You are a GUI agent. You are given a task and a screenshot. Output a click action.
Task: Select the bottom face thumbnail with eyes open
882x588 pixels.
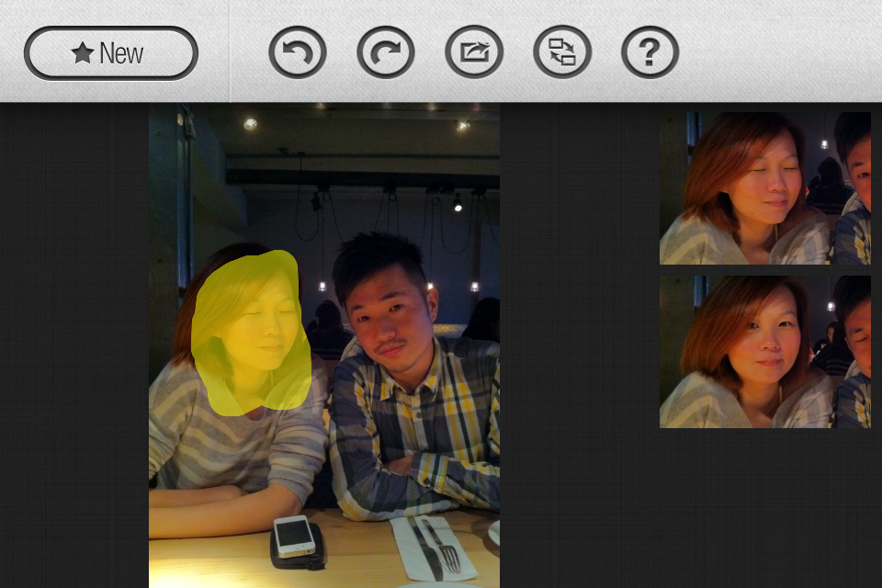tap(765, 352)
